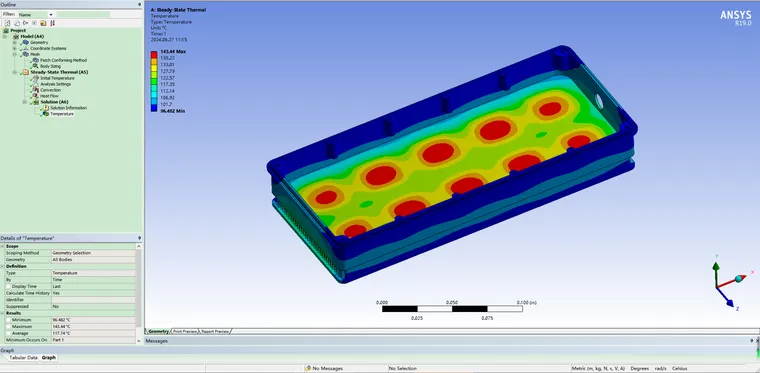Click the 'Metric (m, kg, N, s, V, A)' units entry
Viewport: 760px width, 373px height.
598,369
